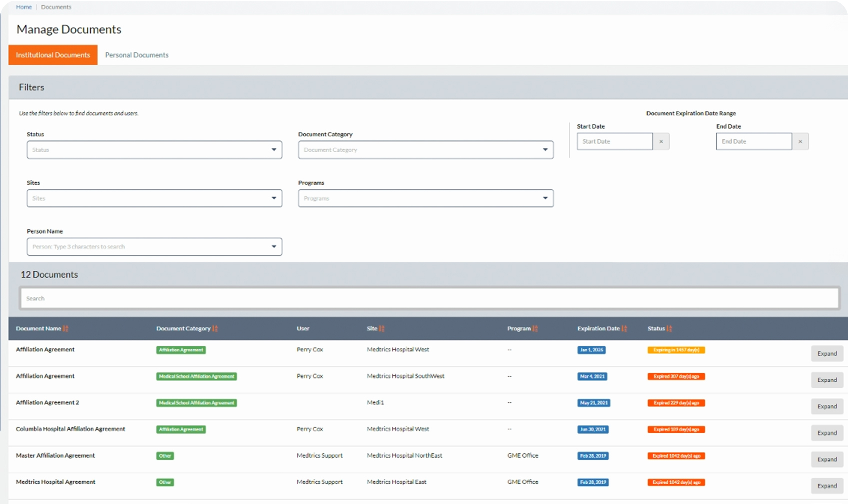This screenshot has height=504, width=848.
Task: Open the Status filter dropdown
Action: (x=154, y=150)
